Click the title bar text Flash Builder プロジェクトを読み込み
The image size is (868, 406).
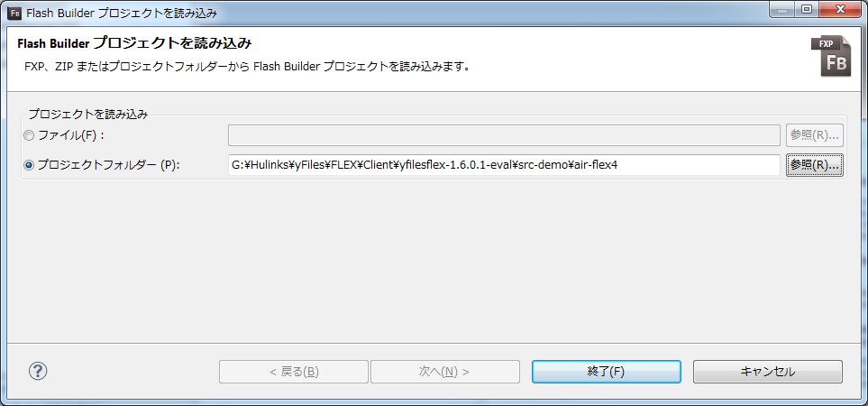coord(122,13)
